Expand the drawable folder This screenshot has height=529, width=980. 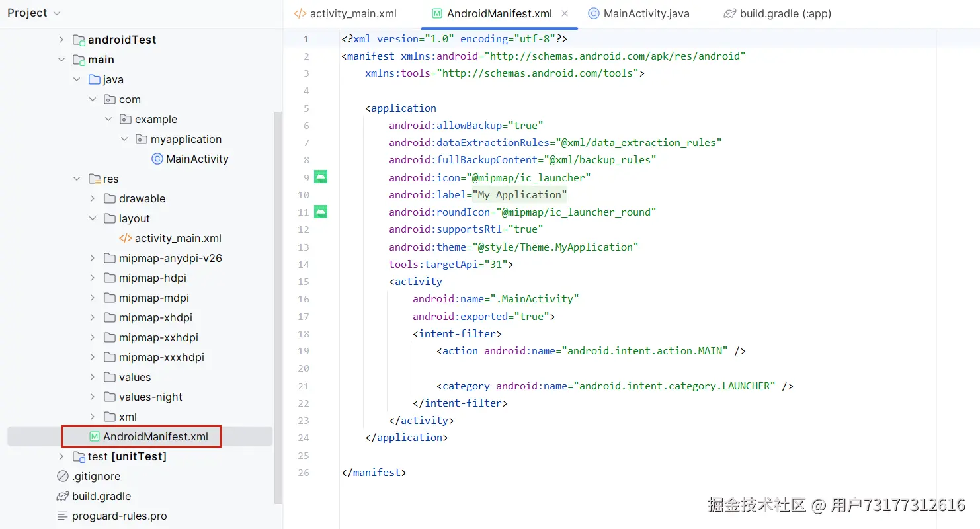[x=93, y=198]
